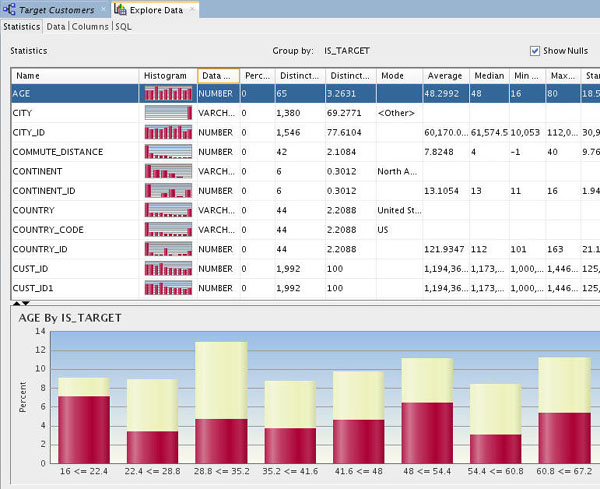The image size is (600, 489).
Task: Click the CUST_ID histogram thumbnail
Action: 167,269
